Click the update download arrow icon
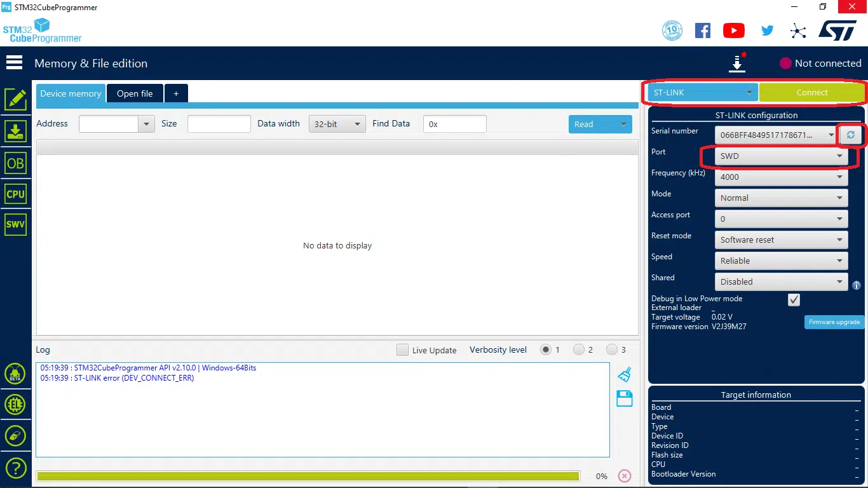Viewport: 868px width, 488px height. [x=737, y=64]
